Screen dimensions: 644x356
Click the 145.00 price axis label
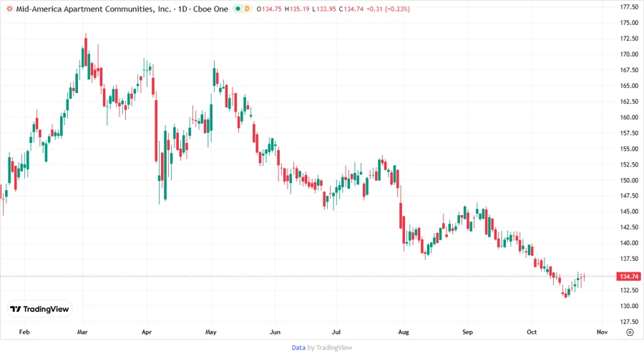coord(629,212)
